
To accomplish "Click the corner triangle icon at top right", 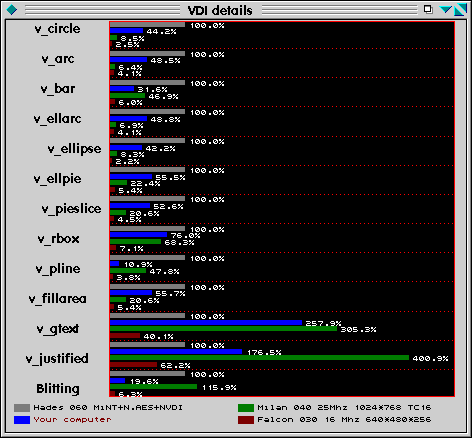I will (460, 10).
